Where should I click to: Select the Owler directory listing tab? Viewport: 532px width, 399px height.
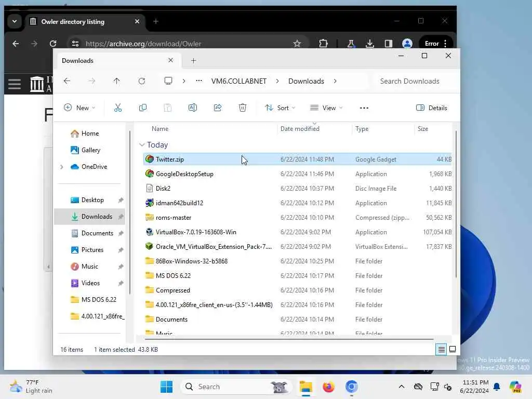pyautogui.click(x=85, y=22)
